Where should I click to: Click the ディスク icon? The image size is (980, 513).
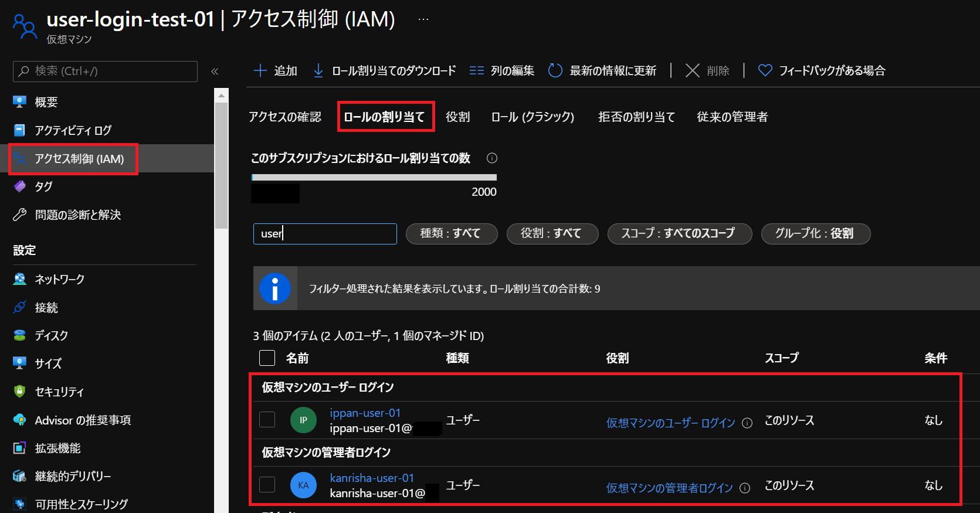[19, 335]
